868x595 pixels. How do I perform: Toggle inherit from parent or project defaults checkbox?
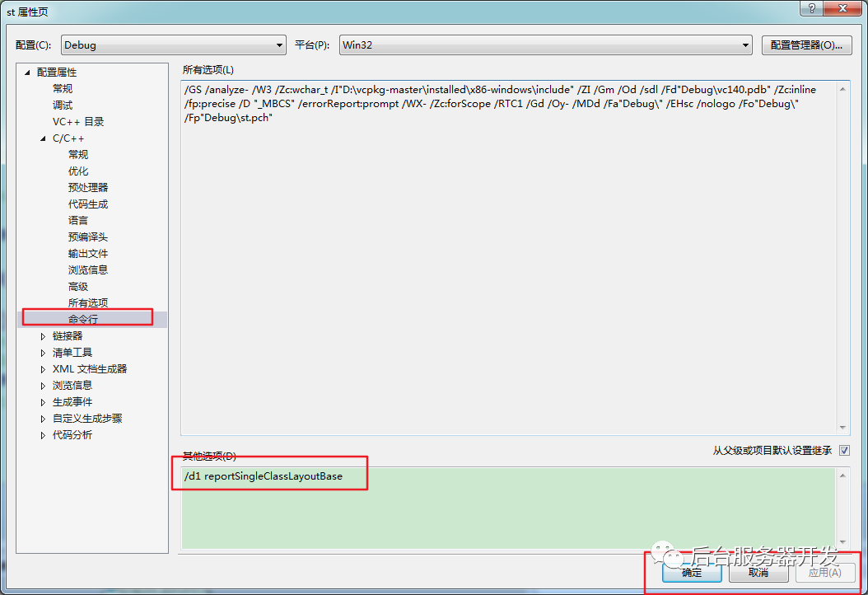click(x=844, y=451)
